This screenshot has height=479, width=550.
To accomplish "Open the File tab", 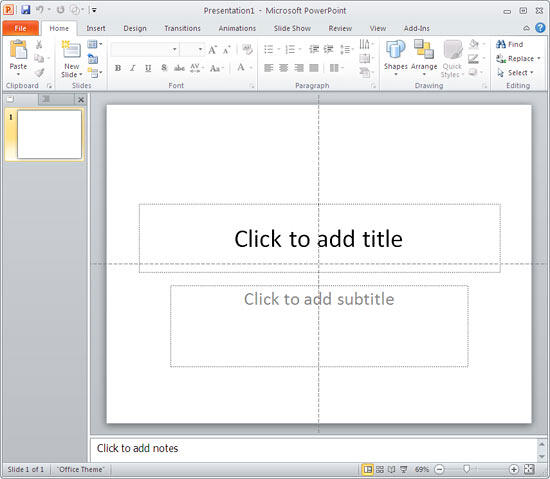I will [x=20, y=28].
